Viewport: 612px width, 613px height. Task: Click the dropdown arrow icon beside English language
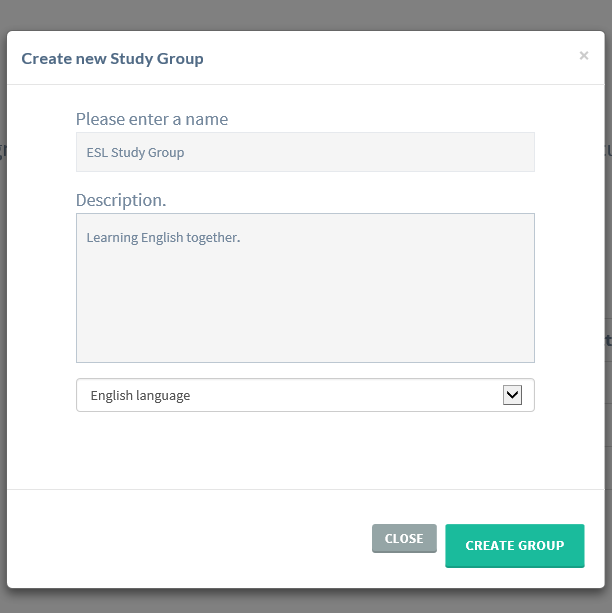pos(512,395)
